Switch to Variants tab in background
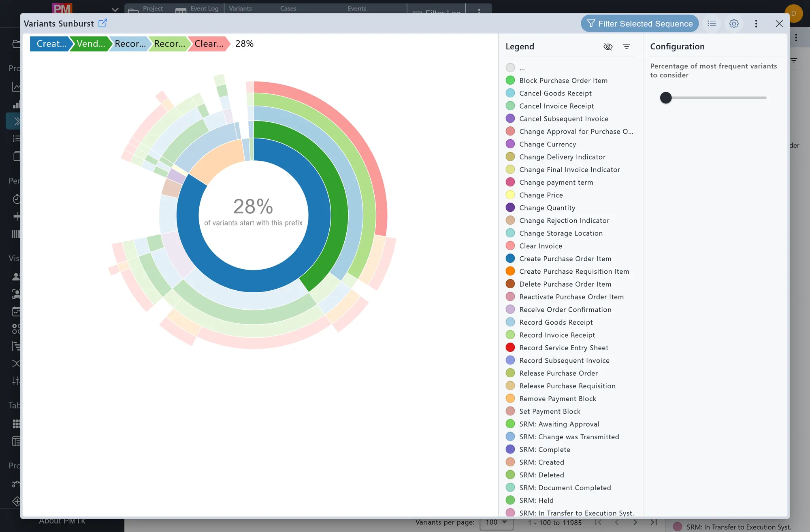The image size is (810, 532). [x=240, y=9]
